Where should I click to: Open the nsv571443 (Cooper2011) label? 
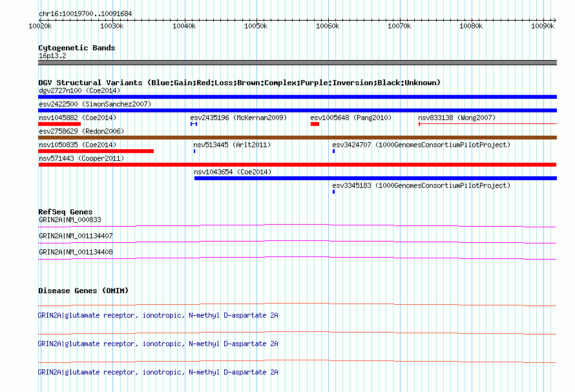(x=81, y=158)
